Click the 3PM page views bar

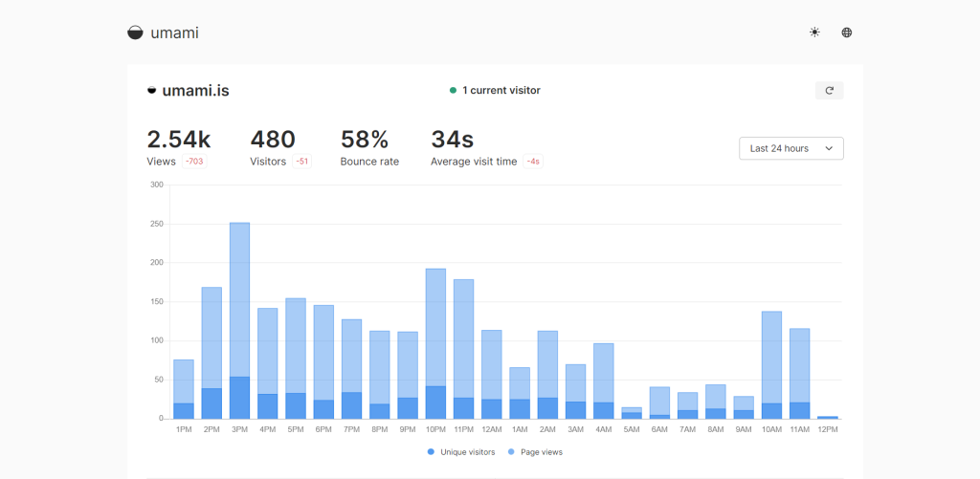click(239, 300)
